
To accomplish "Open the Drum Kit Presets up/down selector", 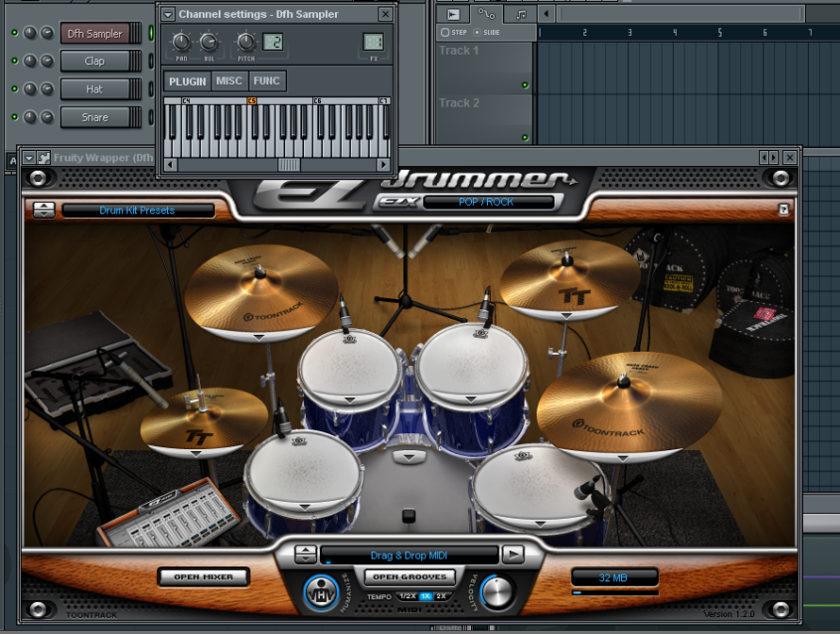I will (44, 209).
